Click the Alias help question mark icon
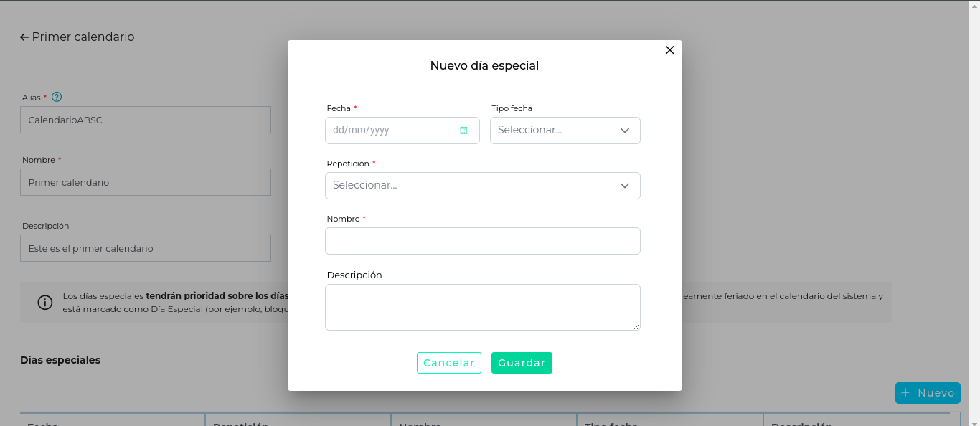The height and width of the screenshot is (426, 980). point(57,97)
